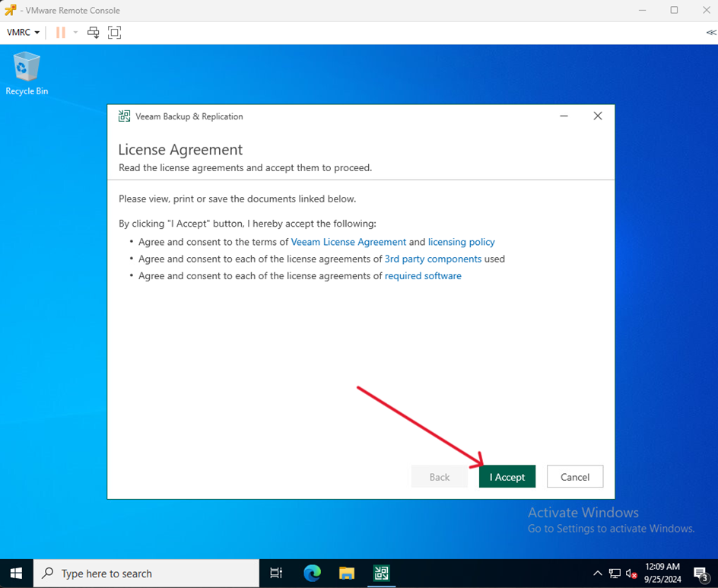Open File Explorer from the taskbar

point(347,574)
